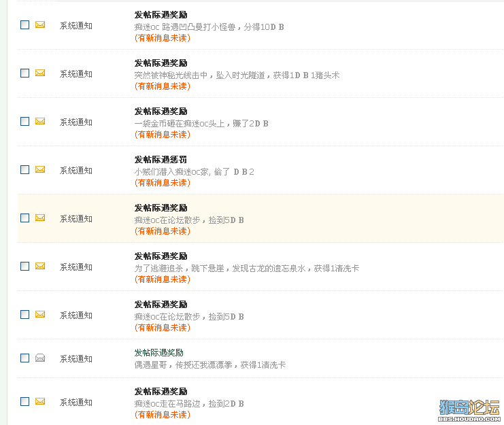Click (有新消息未读) under the 小贼们潜入 message
This screenshot has width=504, height=425.
(x=163, y=183)
